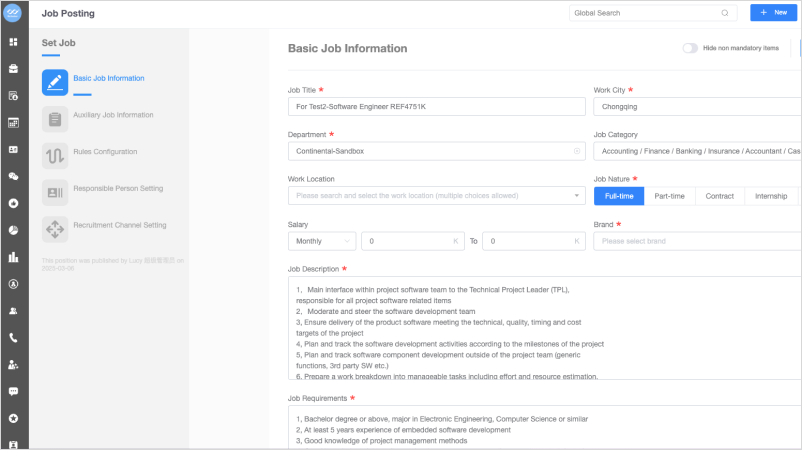Select Part-time job nature
Viewport: 802px width, 450px height.
pos(669,196)
